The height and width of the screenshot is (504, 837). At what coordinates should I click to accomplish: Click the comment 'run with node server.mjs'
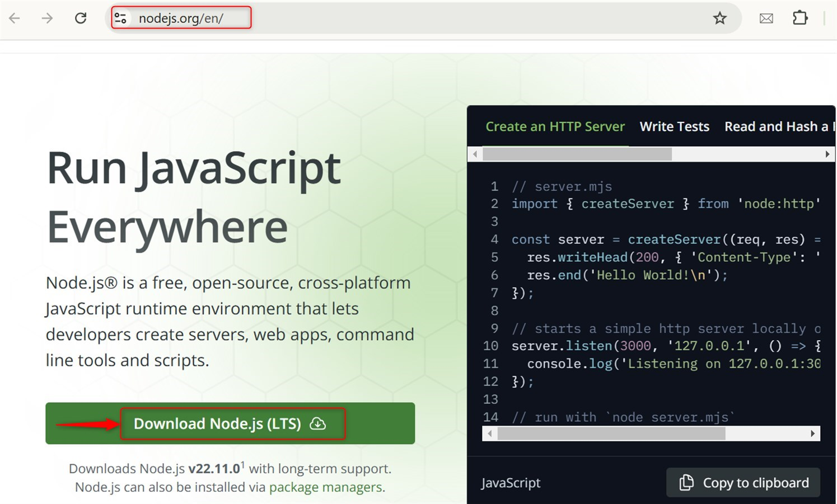coord(623,417)
